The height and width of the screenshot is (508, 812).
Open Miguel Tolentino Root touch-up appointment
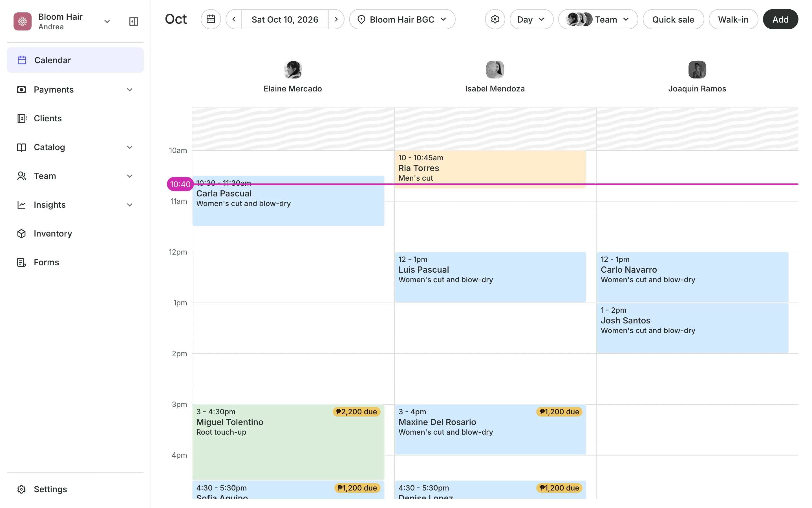(288, 442)
